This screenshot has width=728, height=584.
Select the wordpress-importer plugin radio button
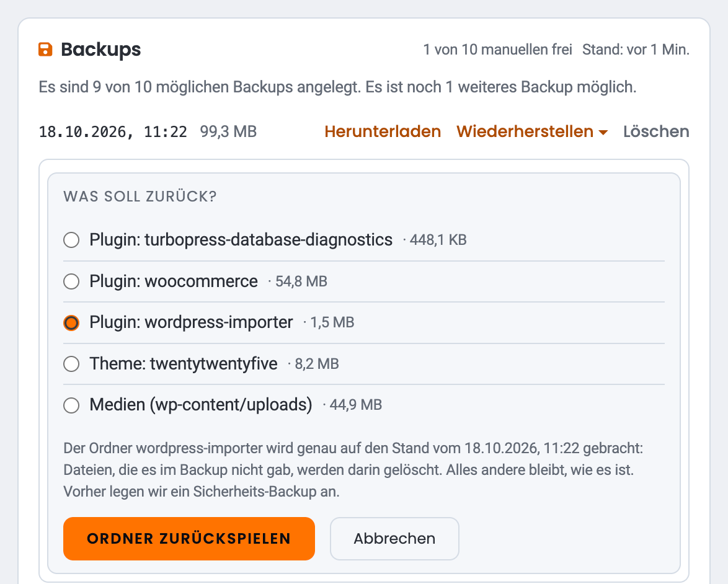71,322
